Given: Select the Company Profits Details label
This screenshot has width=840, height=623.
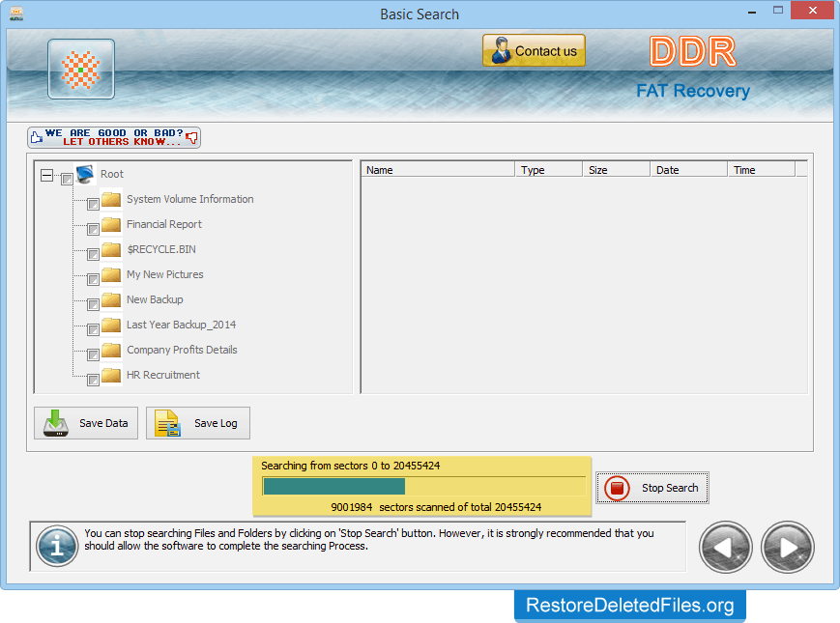Looking at the screenshot, I should [182, 350].
